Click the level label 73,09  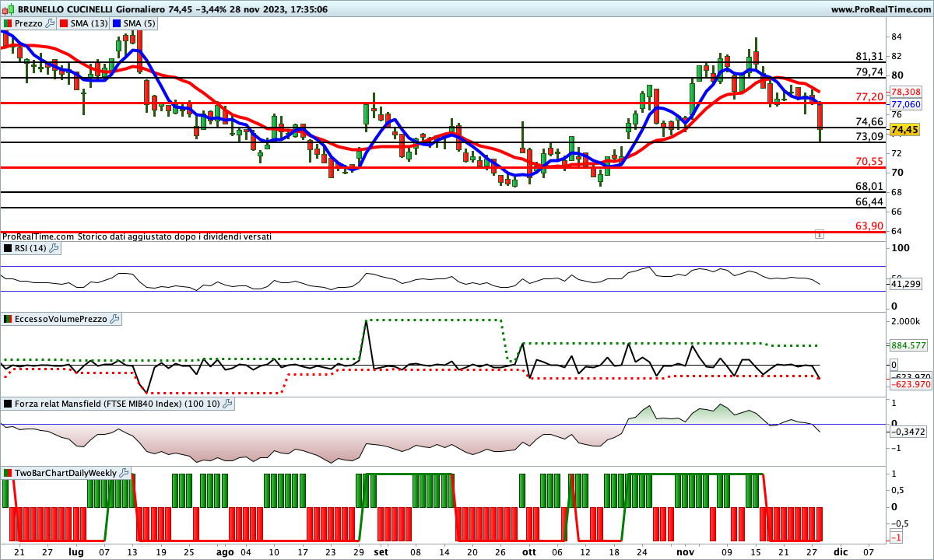pyautogui.click(x=869, y=136)
